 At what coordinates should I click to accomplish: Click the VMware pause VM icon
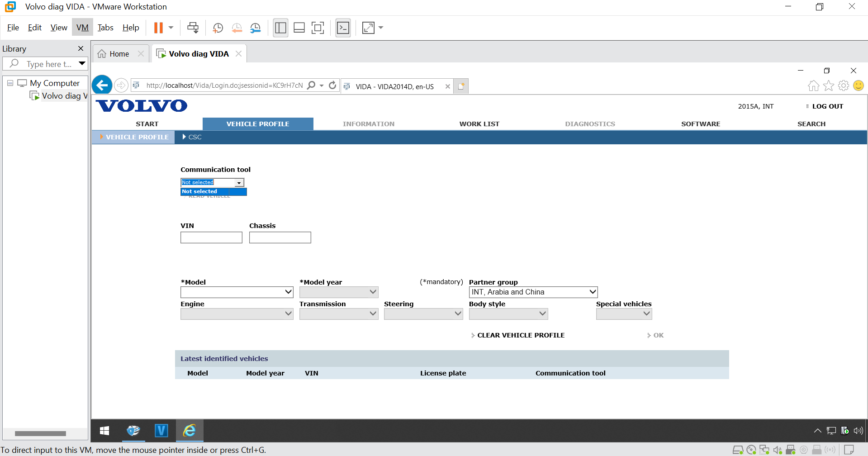point(158,28)
